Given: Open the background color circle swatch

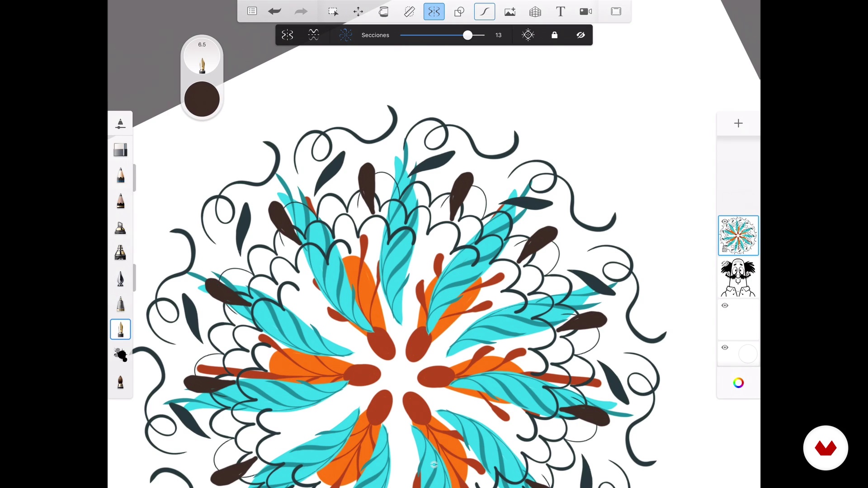Looking at the screenshot, I should (747, 354).
